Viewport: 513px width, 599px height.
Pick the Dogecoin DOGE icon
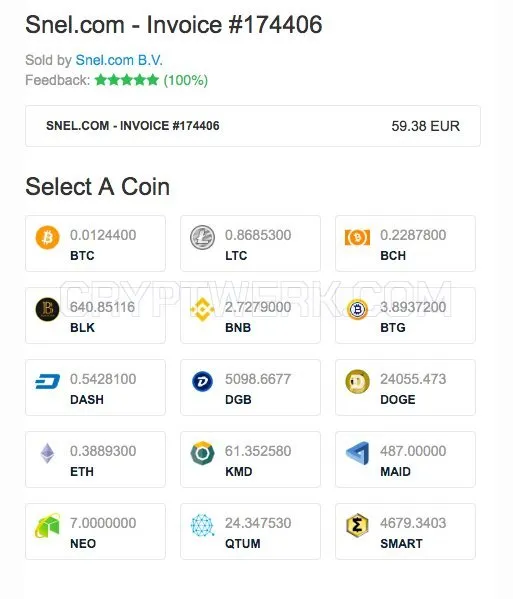click(x=357, y=381)
